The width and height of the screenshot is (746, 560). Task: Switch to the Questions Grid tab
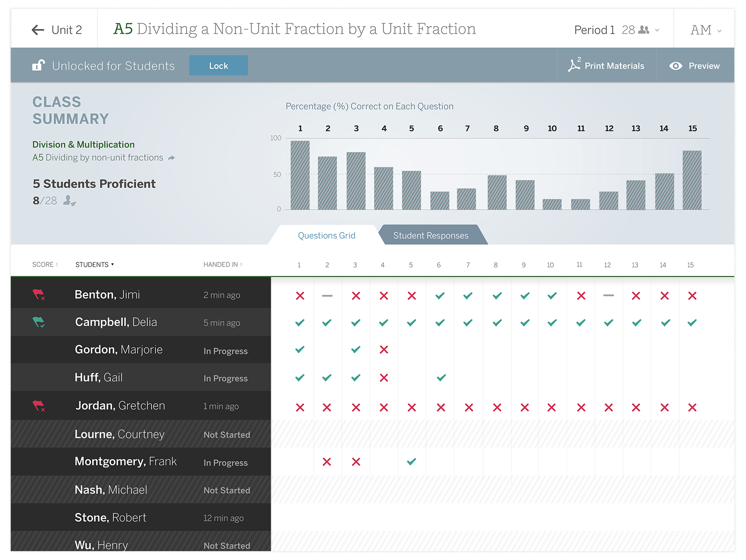pyautogui.click(x=326, y=235)
